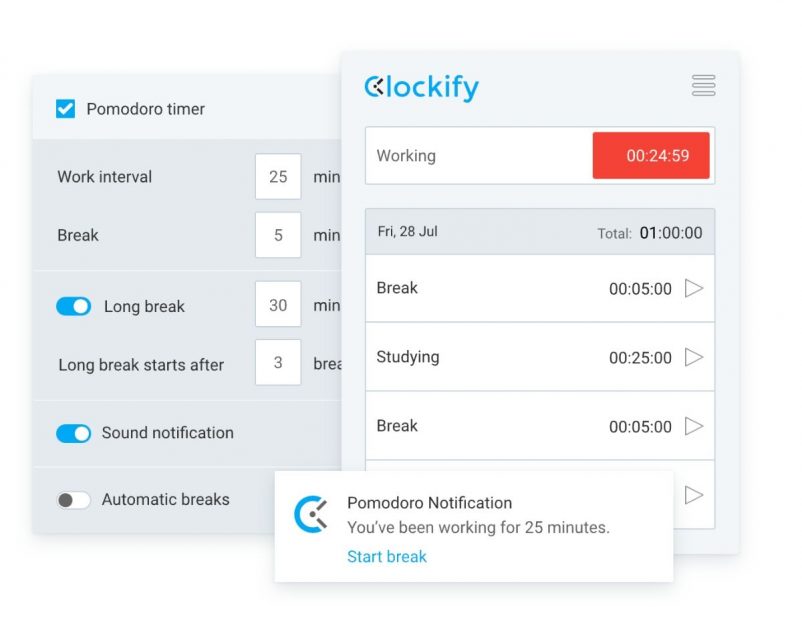The image size is (802, 630).
Task: Click the Long break starts after field
Action: tap(278, 363)
